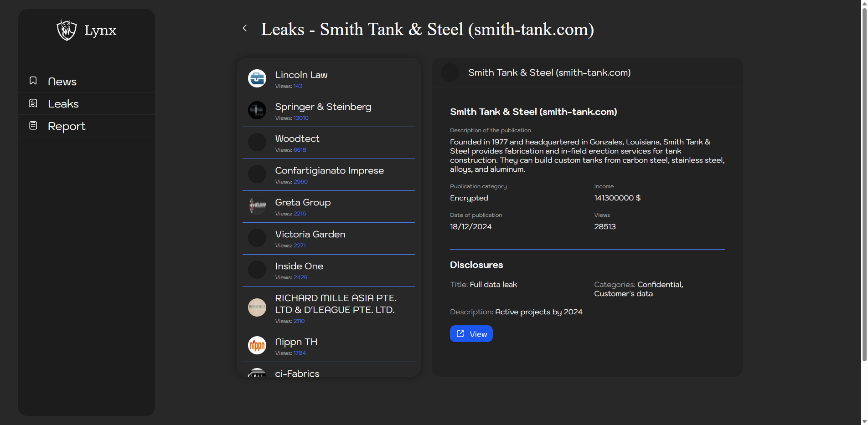
Task: Click the Nippn TH orange logo
Action: [257, 345]
